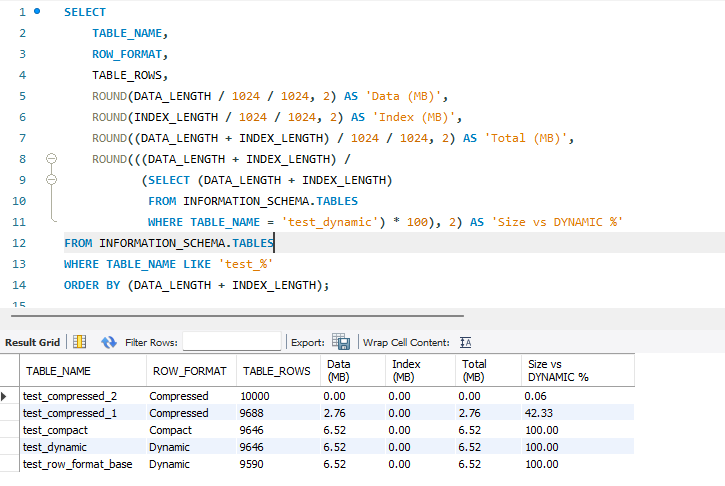This screenshot has width=725, height=486.
Task: Type in the Filter Rows field
Action: (x=231, y=342)
